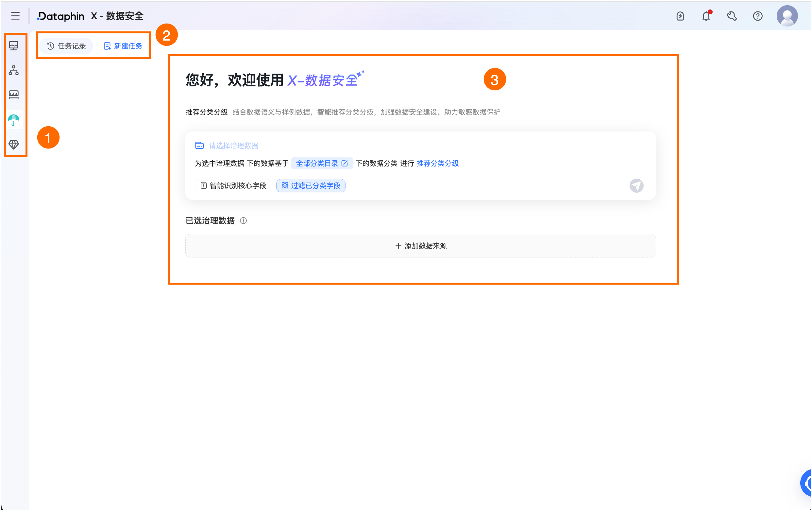The height and width of the screenshot is (511, 812).
Task: Select the 新建任务 tab
Action: (x=122, y=46)
